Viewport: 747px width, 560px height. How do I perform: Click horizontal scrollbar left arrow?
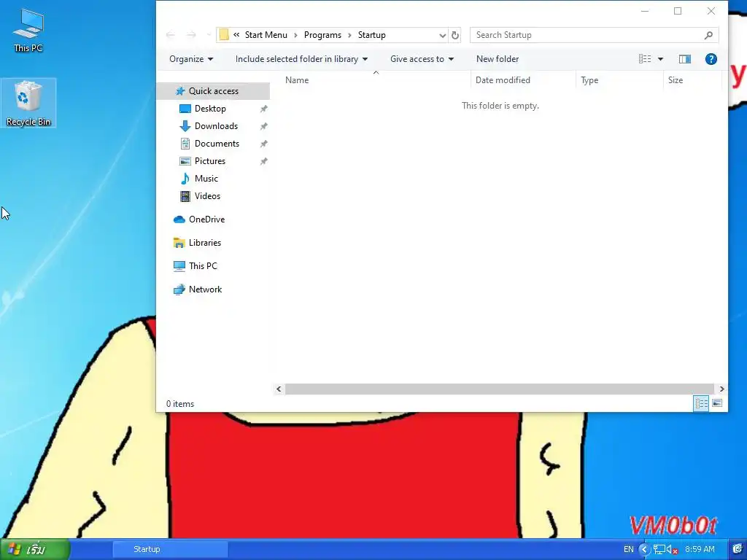279,389
